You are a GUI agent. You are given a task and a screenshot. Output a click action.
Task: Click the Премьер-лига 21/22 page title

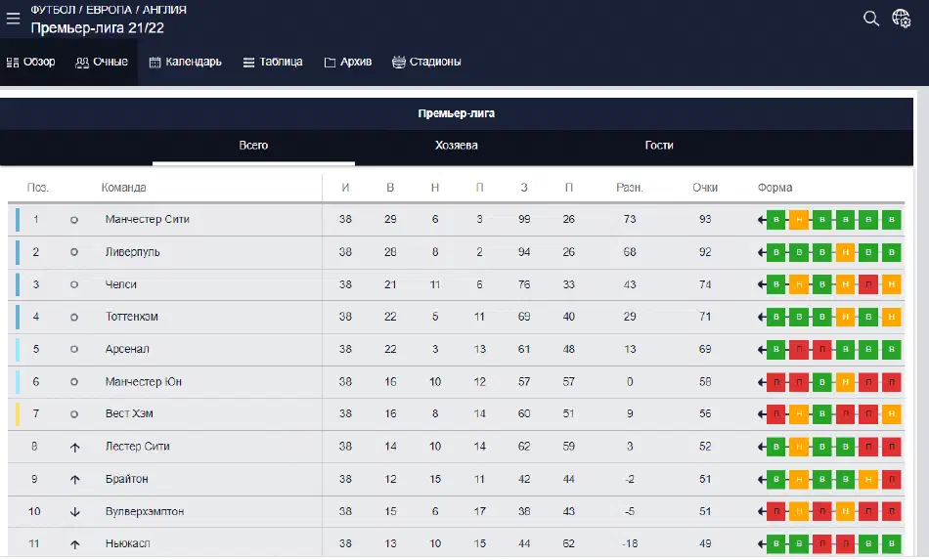97,27
